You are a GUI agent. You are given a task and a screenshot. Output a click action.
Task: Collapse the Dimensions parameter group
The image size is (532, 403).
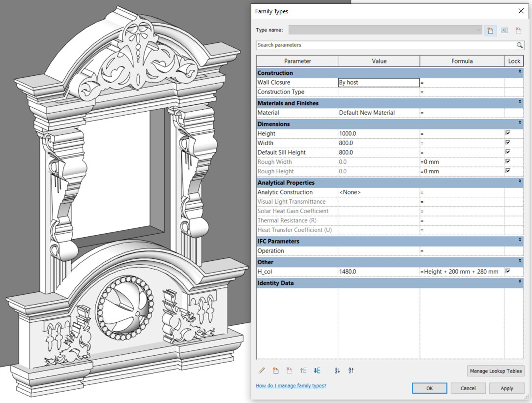tap(520, 123)
